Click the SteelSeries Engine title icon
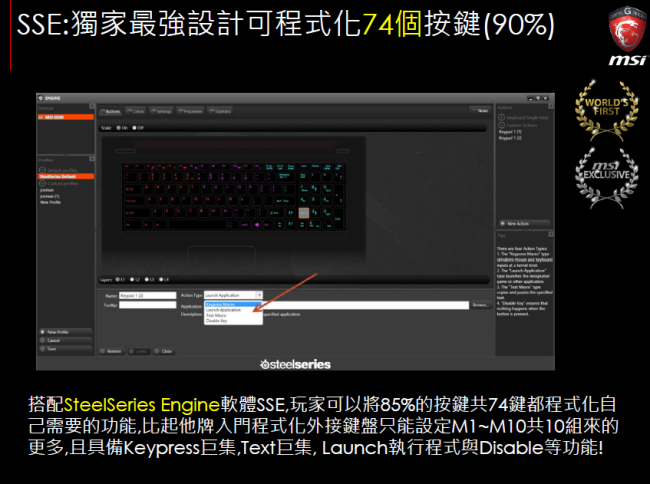 click(41, 98)
